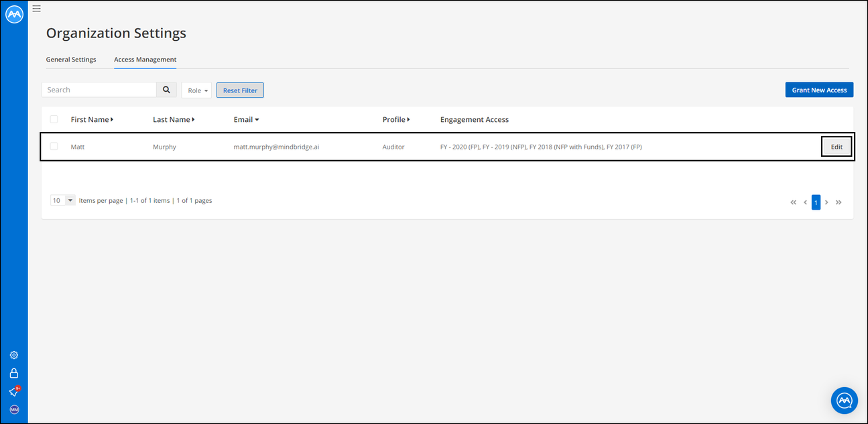The image size is (868, 424).
Task: Go to the first page of results
Action: (x=794, y=202)
